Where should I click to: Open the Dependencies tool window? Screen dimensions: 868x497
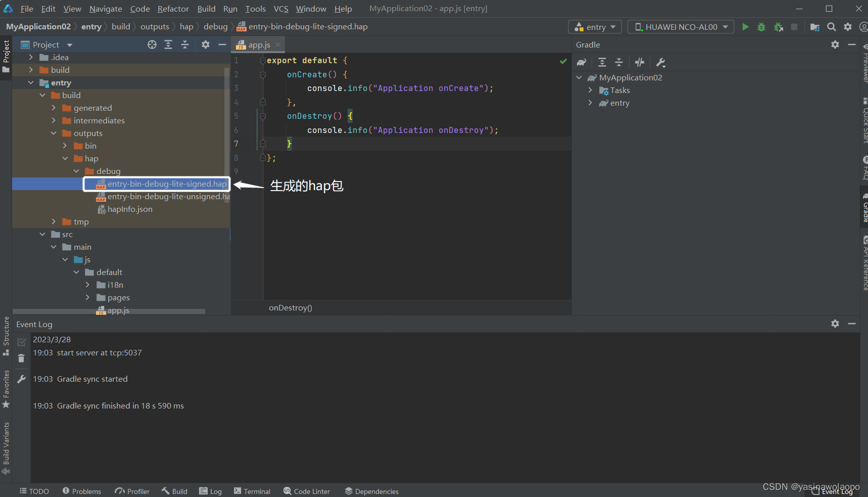pyautogui.click(x=372, y=491)
